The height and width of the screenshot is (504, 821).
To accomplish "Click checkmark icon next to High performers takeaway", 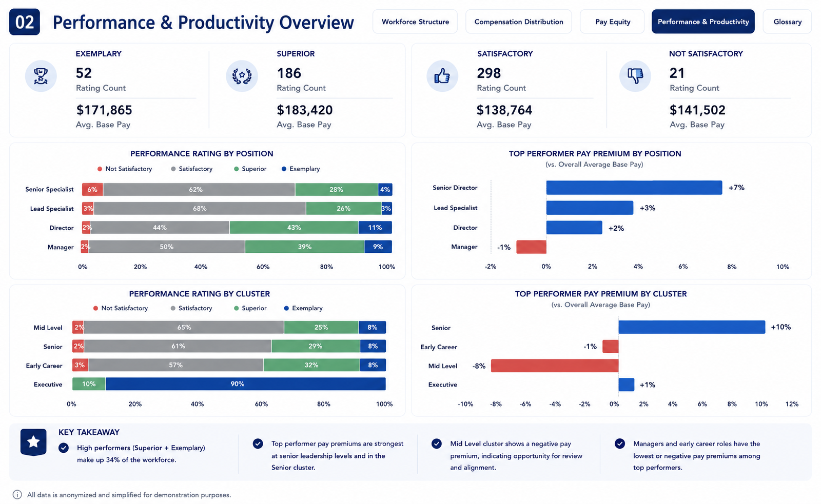I will pos(64,448).
